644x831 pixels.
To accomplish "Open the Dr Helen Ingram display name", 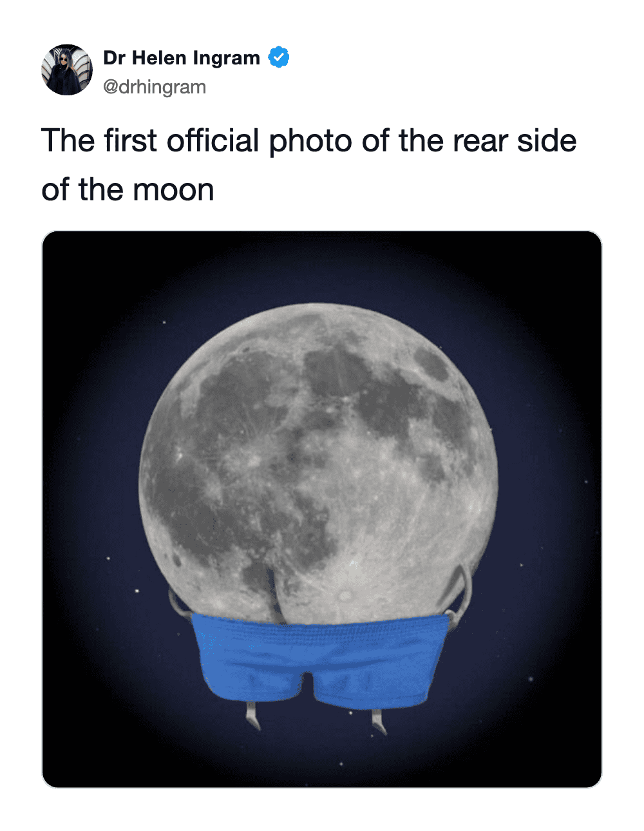I will click(181, 58).
